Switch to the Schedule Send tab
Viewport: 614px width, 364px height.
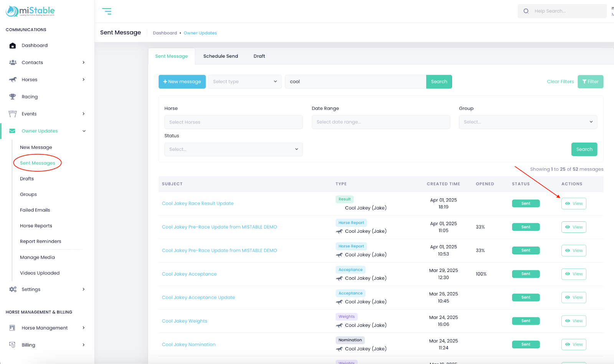221,56
